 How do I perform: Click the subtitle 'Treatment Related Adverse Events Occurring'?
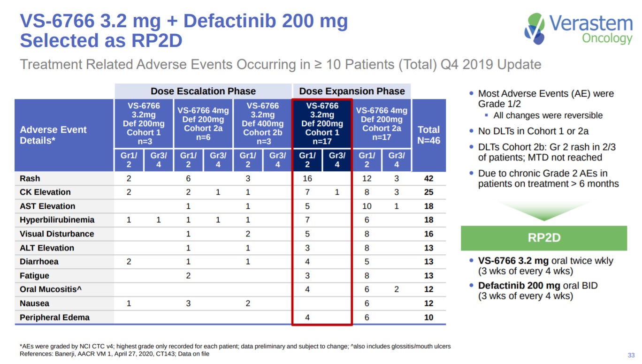(281, 64)
